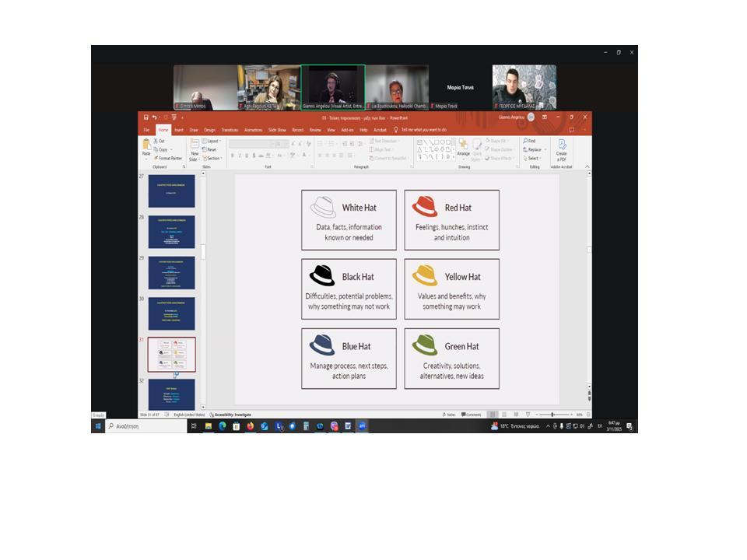Select slide 29 thumbnail in slide panel
The image size is (747, 560).
click(171, 272)
